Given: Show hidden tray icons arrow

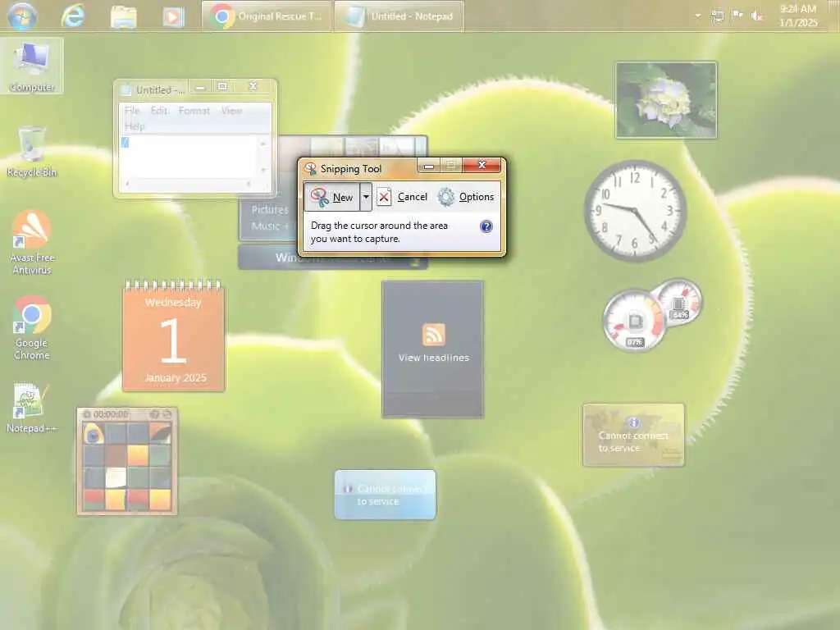Looking at the screenshot, I should [697, 16].
